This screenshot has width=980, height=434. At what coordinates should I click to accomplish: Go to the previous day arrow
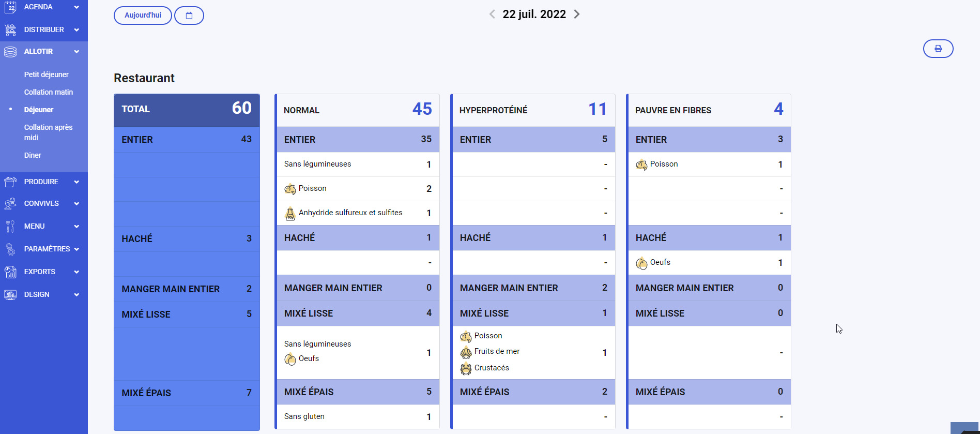click(x=492, y=14)
